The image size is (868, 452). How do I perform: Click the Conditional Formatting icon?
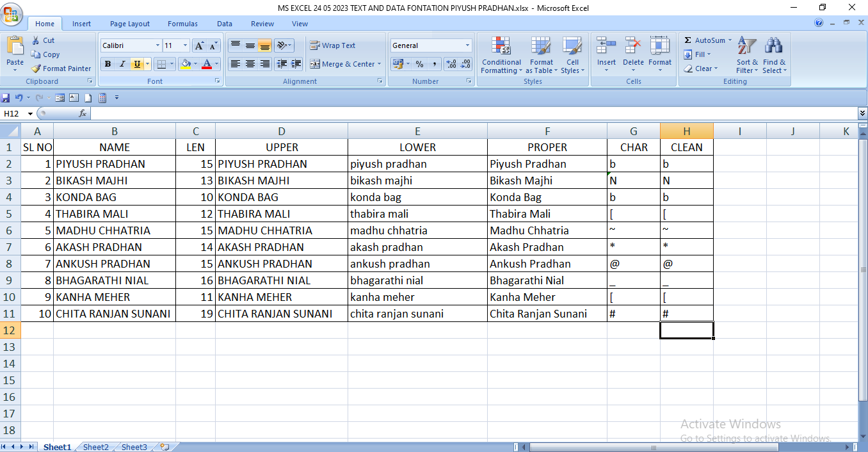click(501, 46)
